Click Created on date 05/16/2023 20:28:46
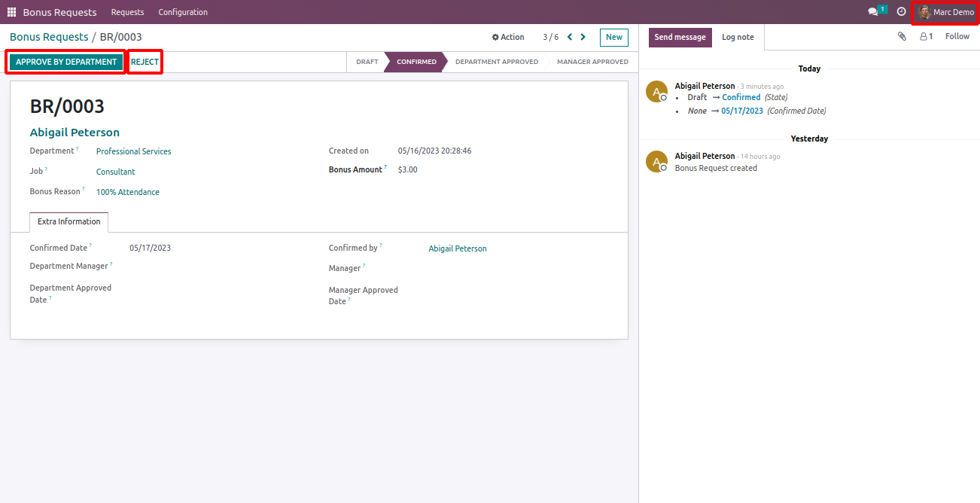The height and width of the screenshot is (503, 980). pyautogui.click(x=435, y=151)
